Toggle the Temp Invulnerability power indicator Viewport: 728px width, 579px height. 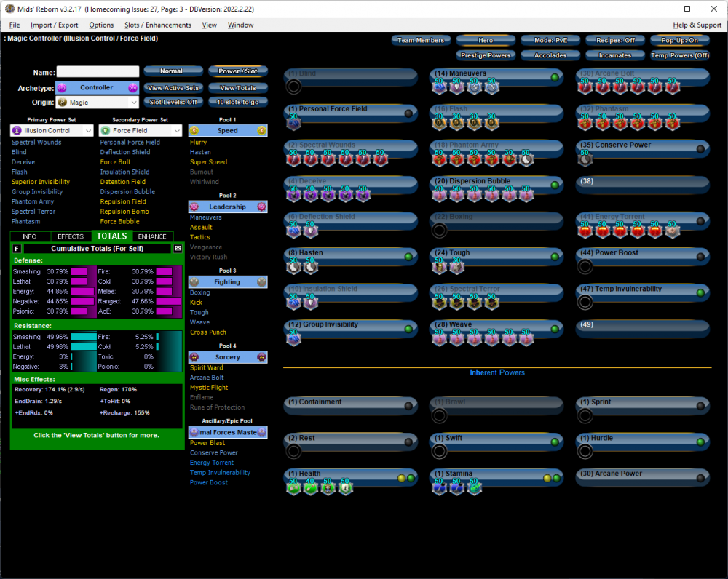pyautogui.click(x=700, y=293)
